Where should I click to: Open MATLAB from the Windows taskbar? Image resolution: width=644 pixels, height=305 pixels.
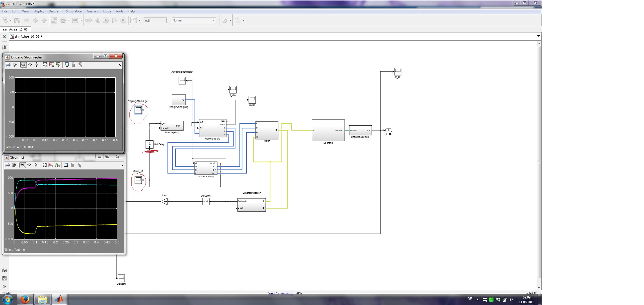point(59,299)
